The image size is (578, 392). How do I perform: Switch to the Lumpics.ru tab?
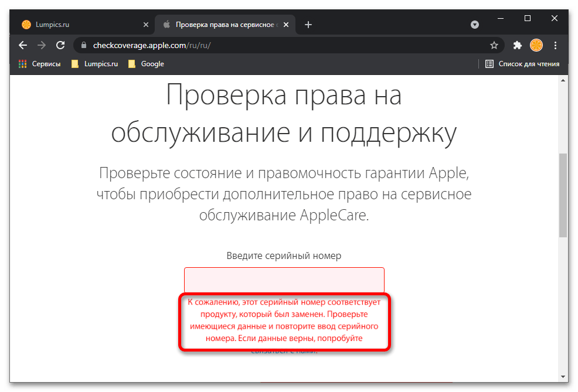(76, 25)
